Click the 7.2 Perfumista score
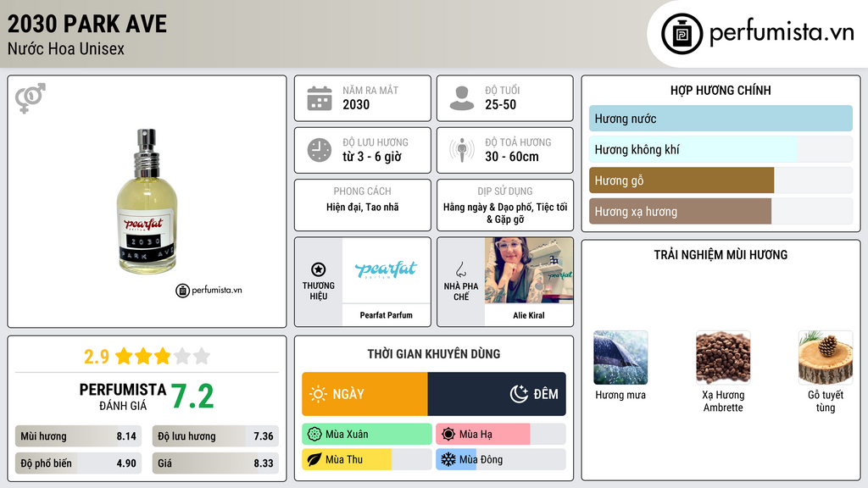The image size is (868, 488). point(192,396)
